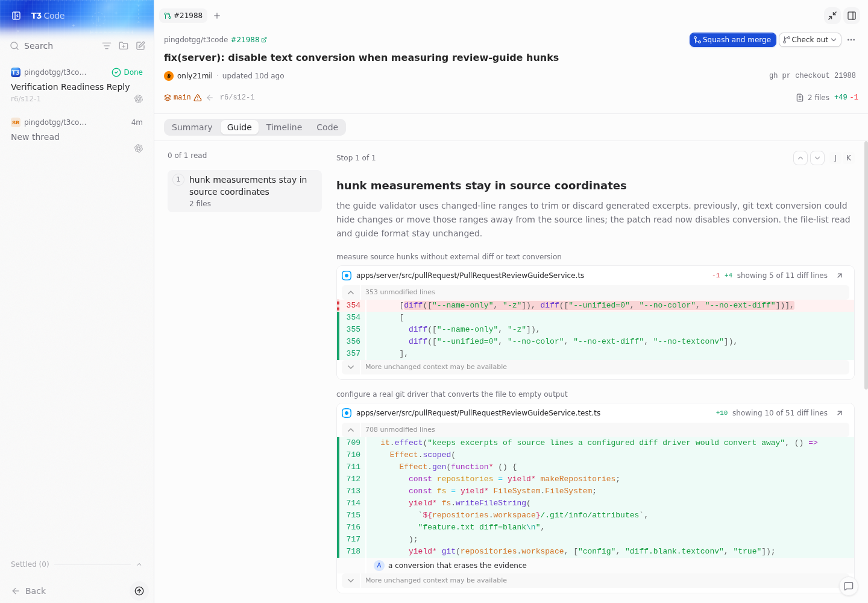The image size is (868, 603).
Task: Switch to the Summary tab
Action: [192, 127]
